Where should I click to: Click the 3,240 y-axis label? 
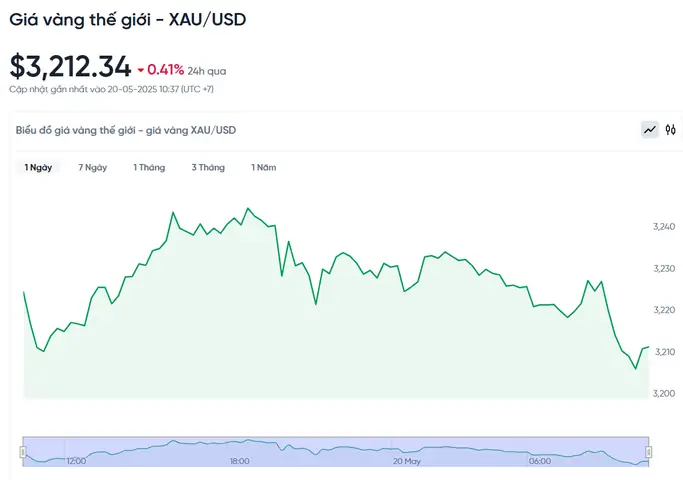pos(664,226)
